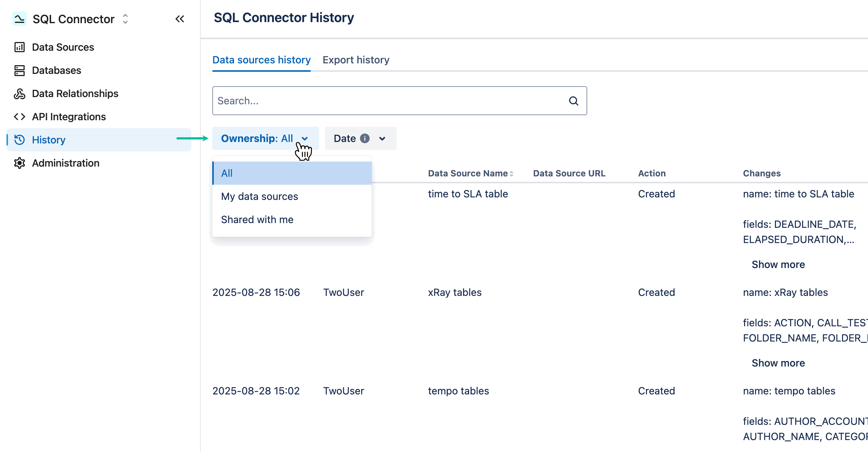Click the search magnifier icon
This screenshot has width=868, height=452.
tap(573, 101)
